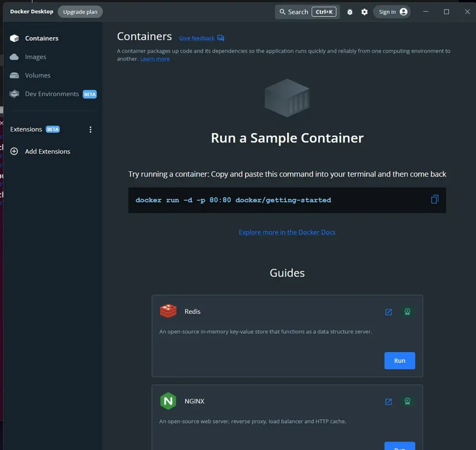
Task: Click the bug troubleshoot icon
Action: coord(350,12)
